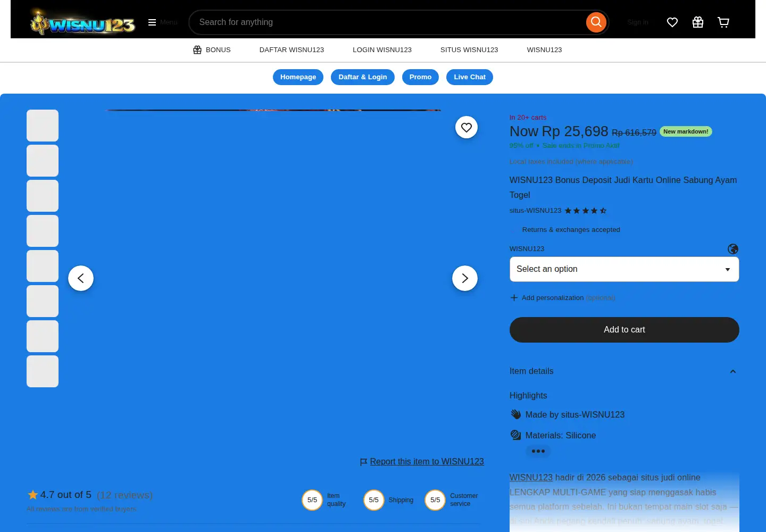Screen dimensions: 766x532
Task: Click the Returns & exchanges accepted text
Action: click(571, 230)
